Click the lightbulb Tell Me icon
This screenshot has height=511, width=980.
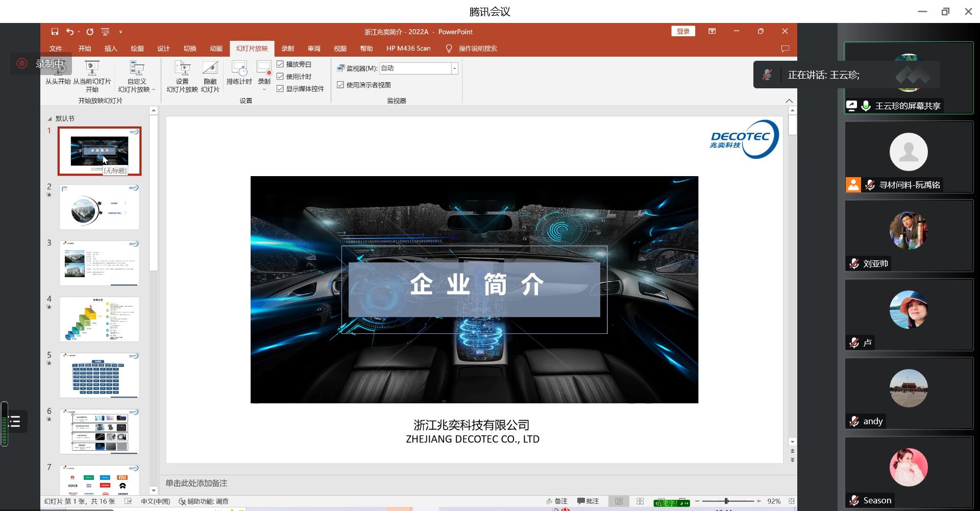click(449, 48)
